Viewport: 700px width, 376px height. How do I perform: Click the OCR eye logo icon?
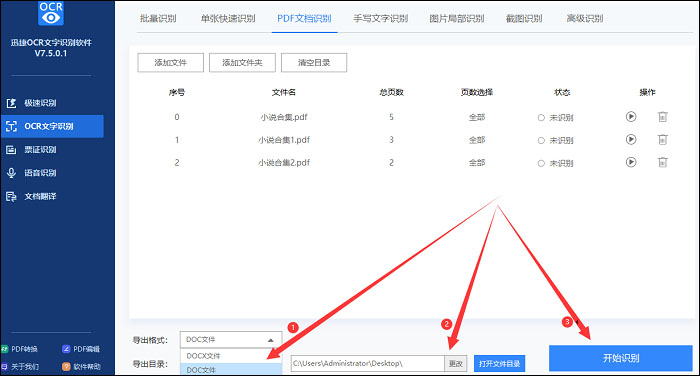[x=51, y=13]
